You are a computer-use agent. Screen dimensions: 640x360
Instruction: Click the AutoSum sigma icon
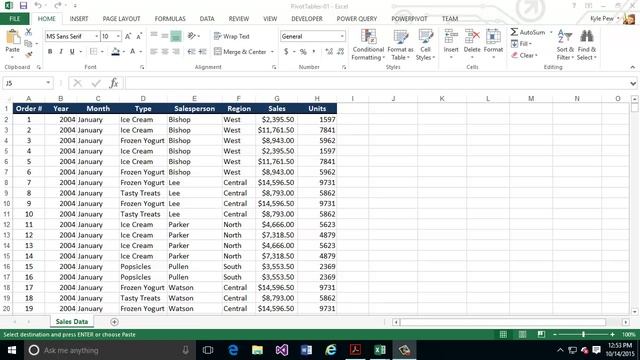click(514, 32)
